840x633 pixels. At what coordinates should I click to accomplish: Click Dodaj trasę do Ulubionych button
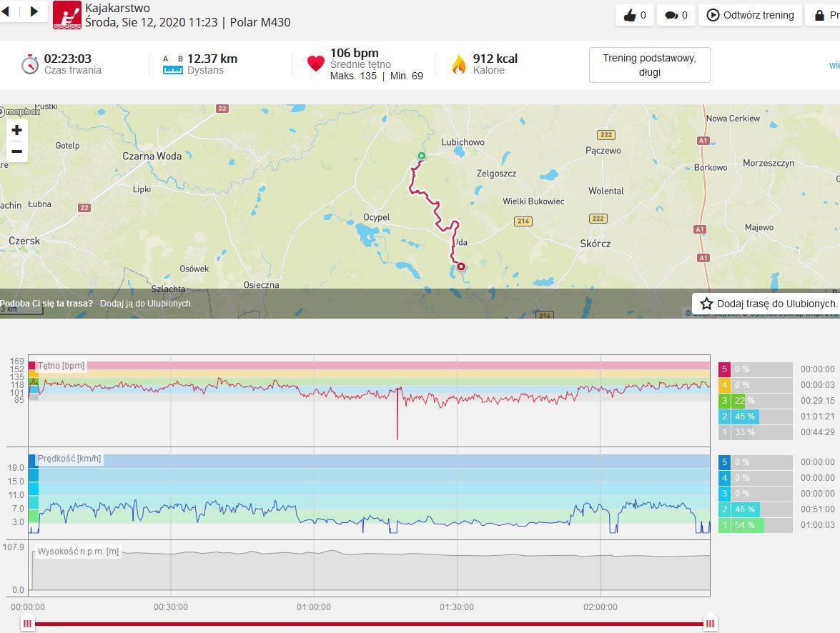[x=767, y=304]
